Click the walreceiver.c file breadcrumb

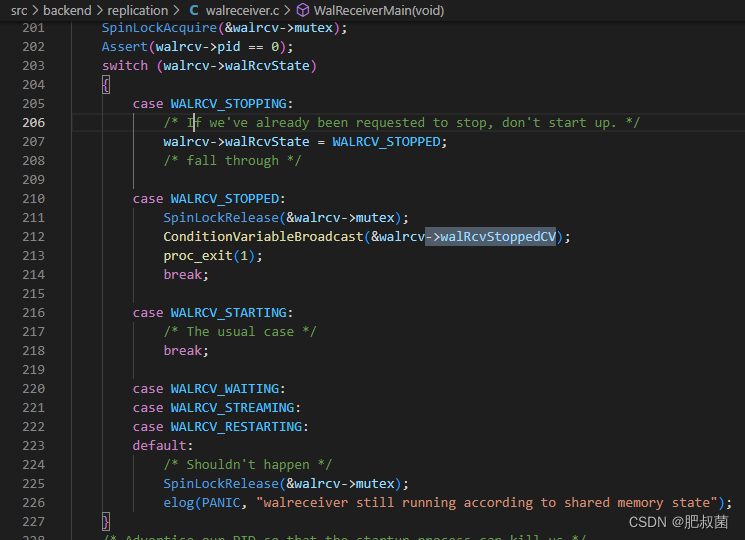[x=242, y=10]
